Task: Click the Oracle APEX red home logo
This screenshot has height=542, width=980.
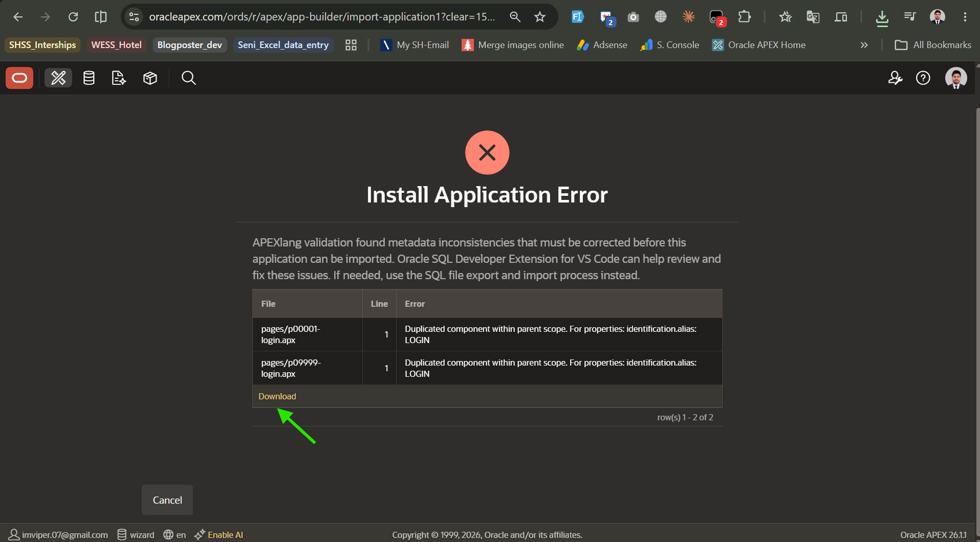Action: (19, 78)
